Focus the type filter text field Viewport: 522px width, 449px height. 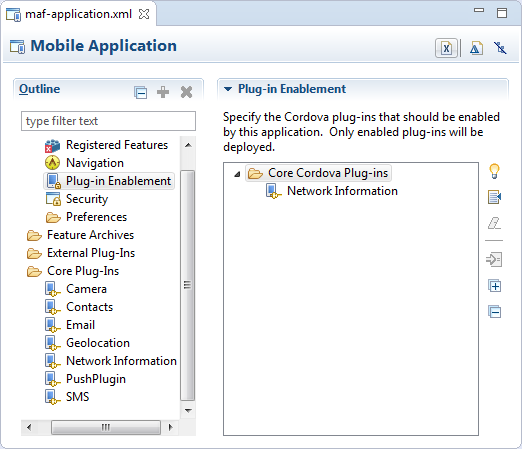(x=108, y=121)
